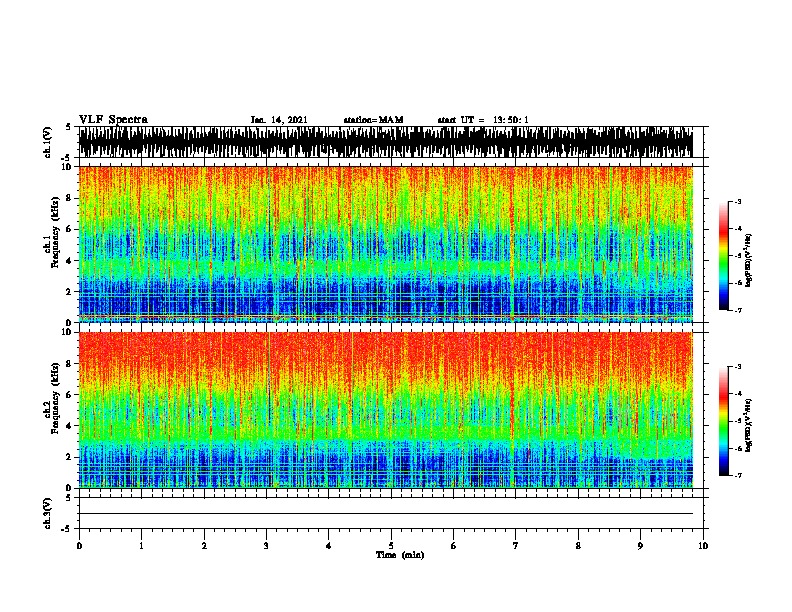Click the "-3" label atop ch.2 color scale
792x612 pixels.
[738, 367]
